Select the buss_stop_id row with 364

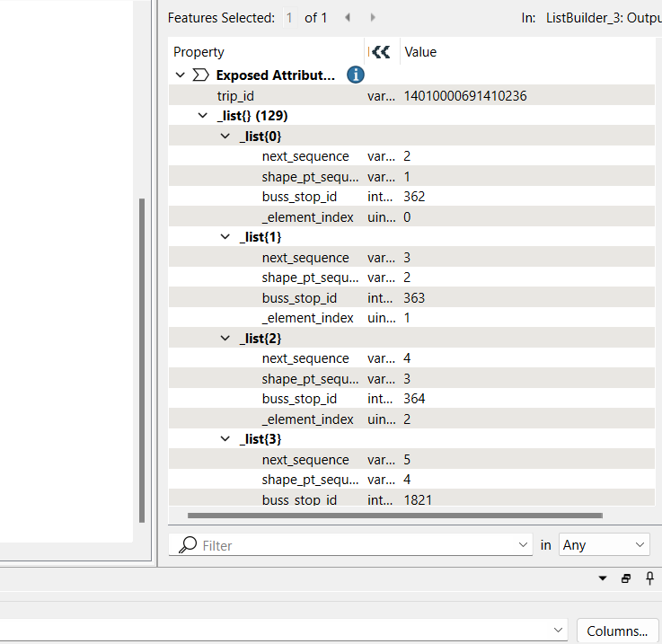pos(411,399)
